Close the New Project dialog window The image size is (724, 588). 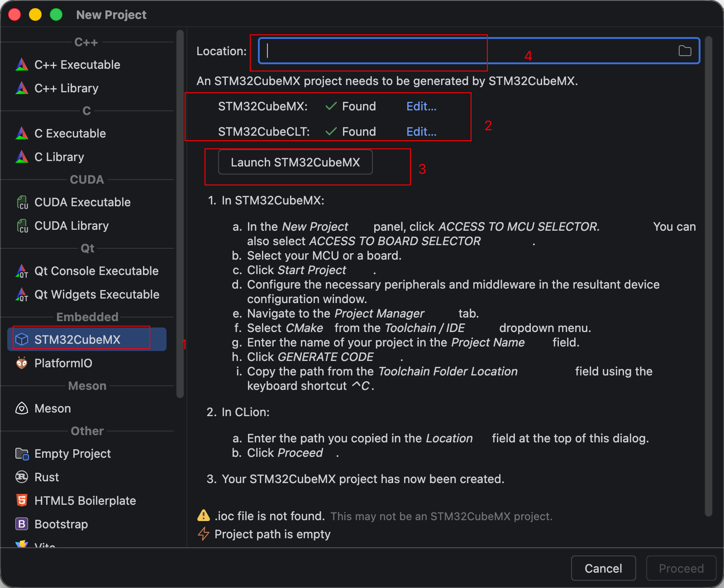pyautogui.click(x=14, y=15)
